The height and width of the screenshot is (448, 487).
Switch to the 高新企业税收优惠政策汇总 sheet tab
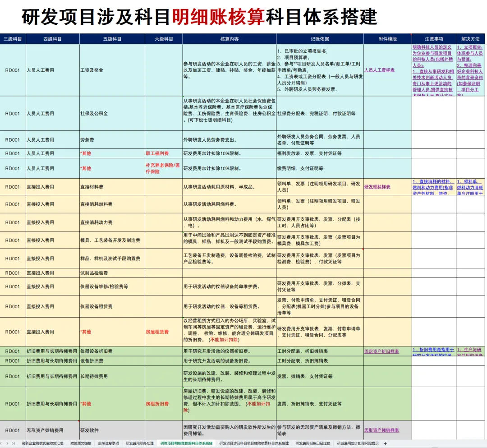pyautogui.click(x=42, y=443)
